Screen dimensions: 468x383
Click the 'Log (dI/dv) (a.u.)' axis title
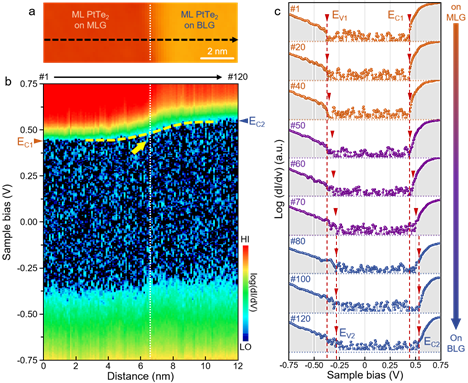coord(279,179)
